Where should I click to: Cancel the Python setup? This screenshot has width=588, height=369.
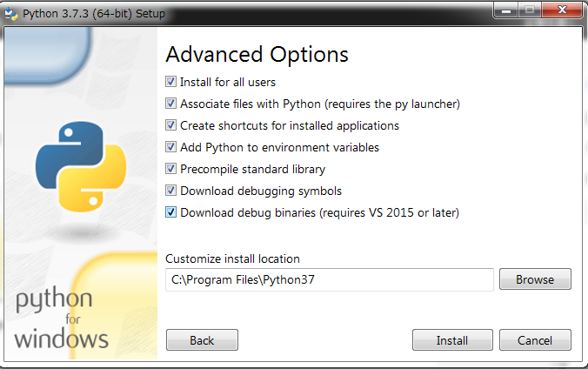click(535, 340)
